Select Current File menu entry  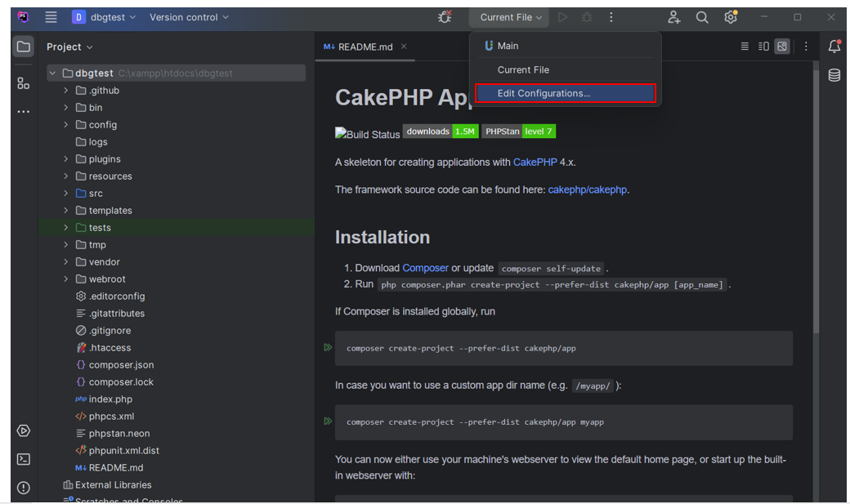click(x=566, y=70)
